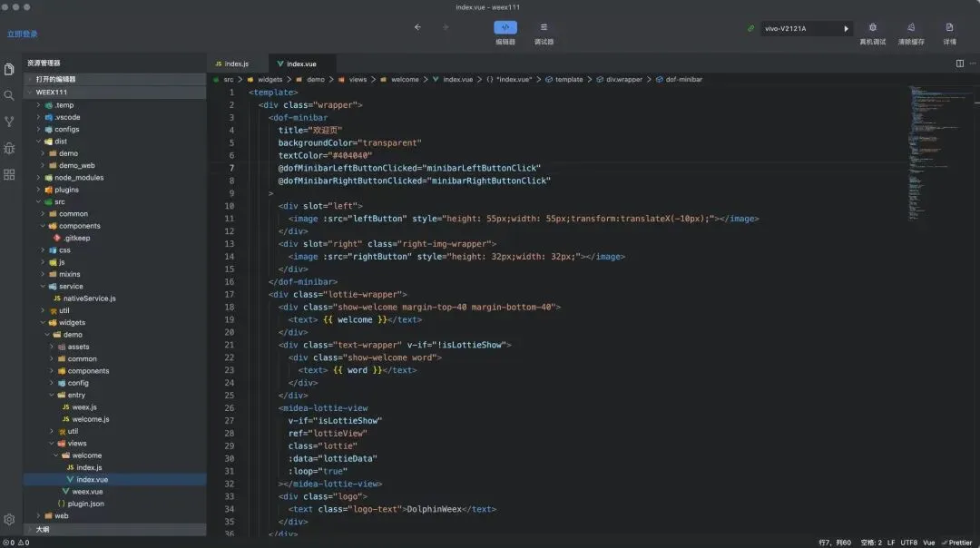Open Source Control icon in activity bar
980x548 pixels.
(x=9, y=122)
